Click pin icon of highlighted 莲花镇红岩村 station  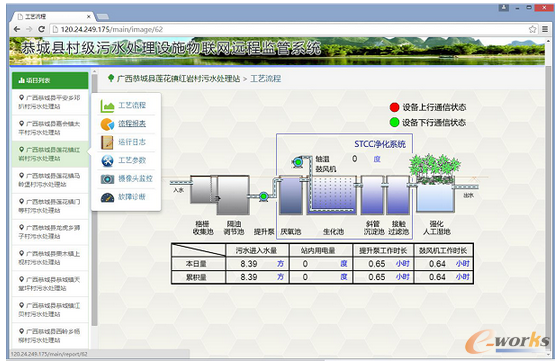pos(21,150)
